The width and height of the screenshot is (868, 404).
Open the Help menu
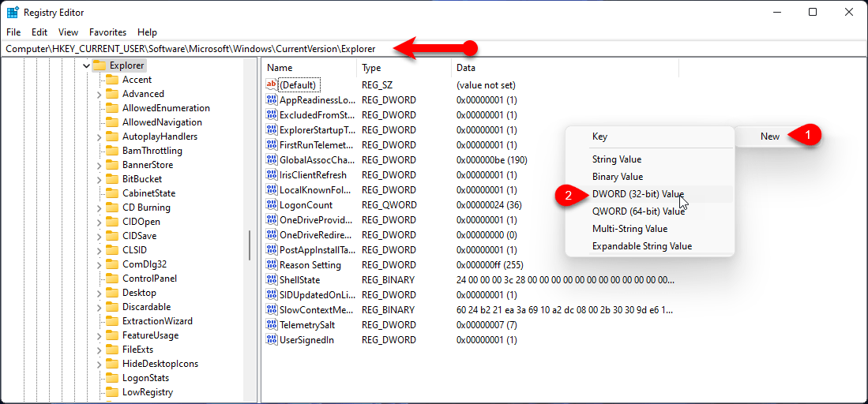147,32
